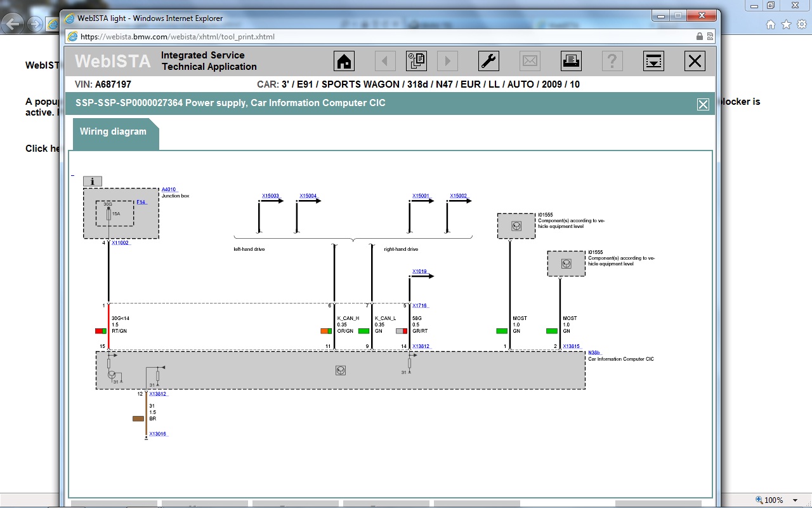The height and width of the screenshot is (508, 812).
Task: Click the greyed-out forward arrow in WebISTA toolbar
Action: click(447, 61)
